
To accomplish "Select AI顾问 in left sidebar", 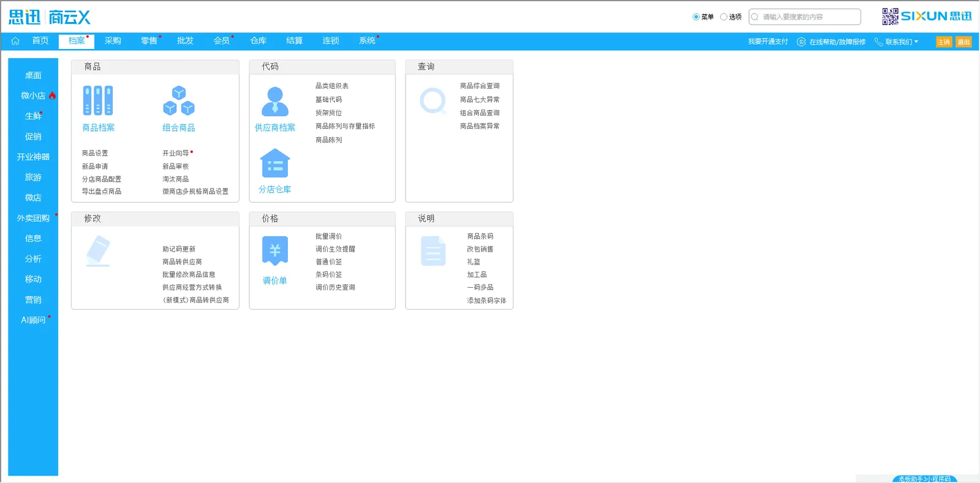I will point(33,320).
